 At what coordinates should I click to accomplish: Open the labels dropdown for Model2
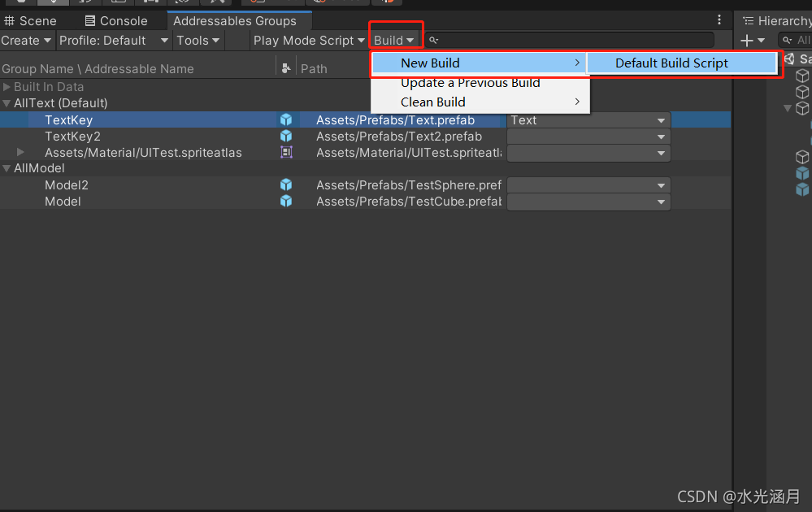click(x=588, y=185)
